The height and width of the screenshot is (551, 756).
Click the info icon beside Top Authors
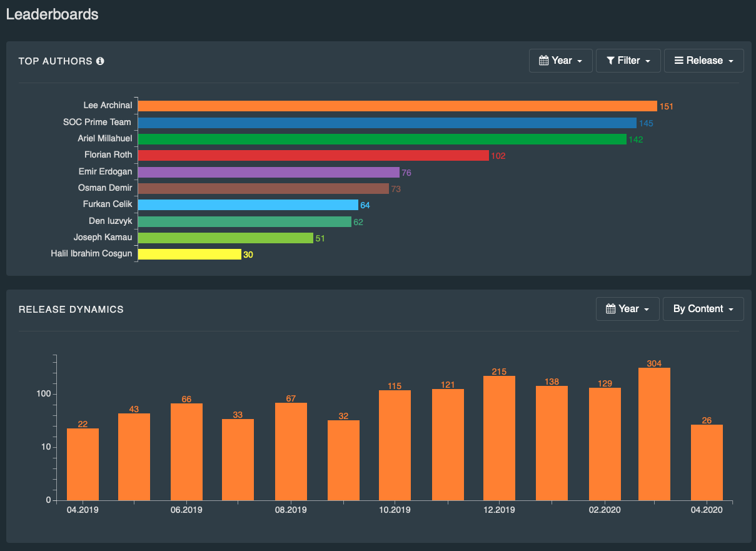pos(100,61)
